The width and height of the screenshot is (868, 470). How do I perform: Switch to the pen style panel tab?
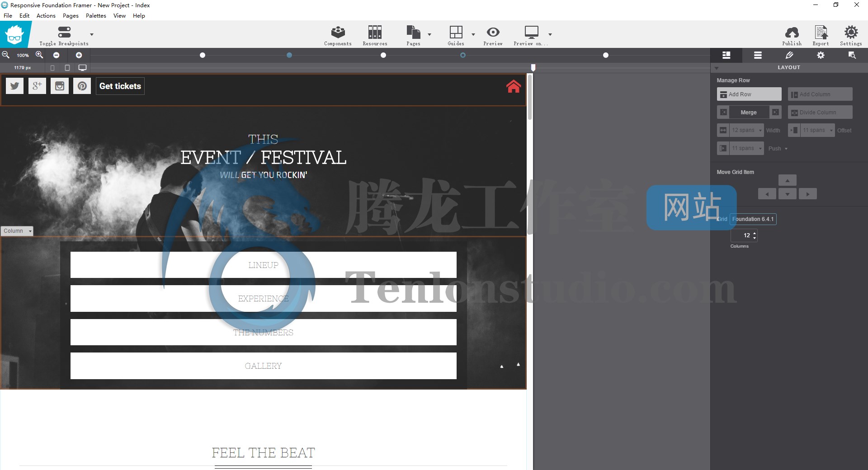789,55
